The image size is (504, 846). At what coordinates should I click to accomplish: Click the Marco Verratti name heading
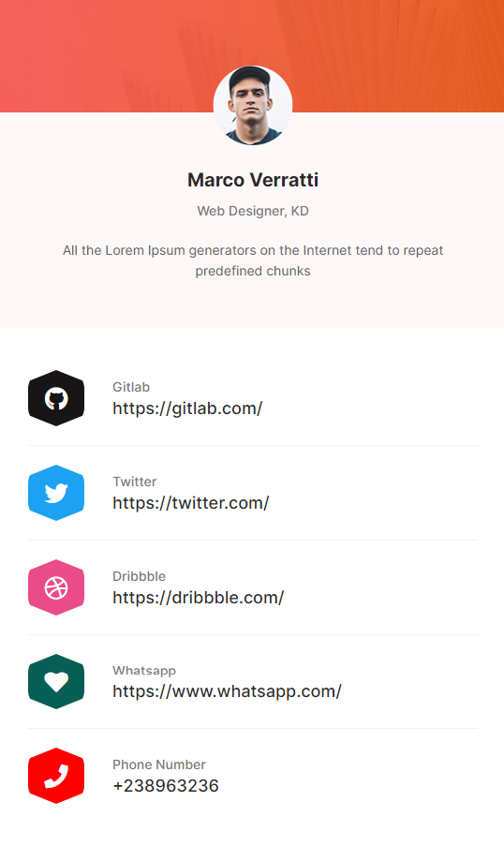253,180
